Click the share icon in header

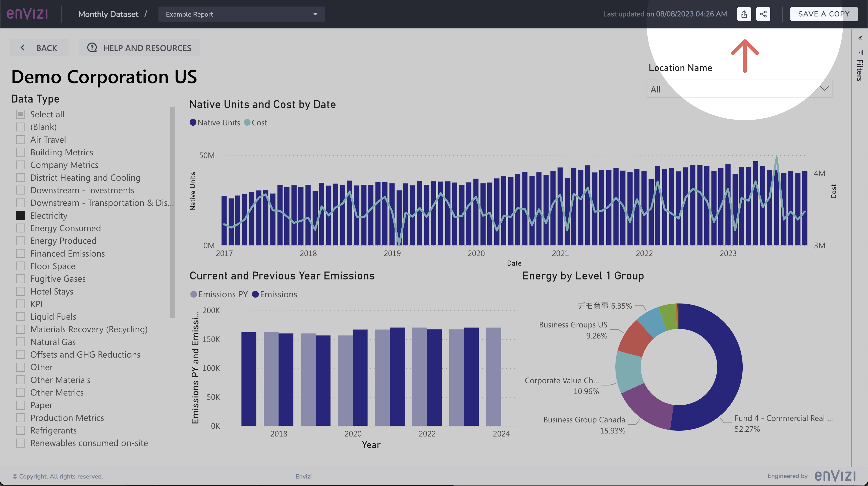[x=763, y=14]
